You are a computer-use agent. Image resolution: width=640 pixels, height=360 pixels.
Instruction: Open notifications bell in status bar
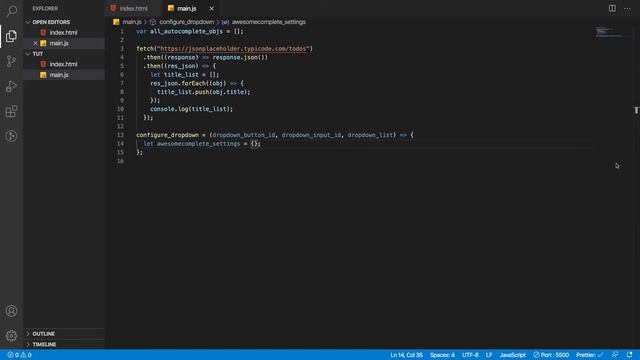629,355
